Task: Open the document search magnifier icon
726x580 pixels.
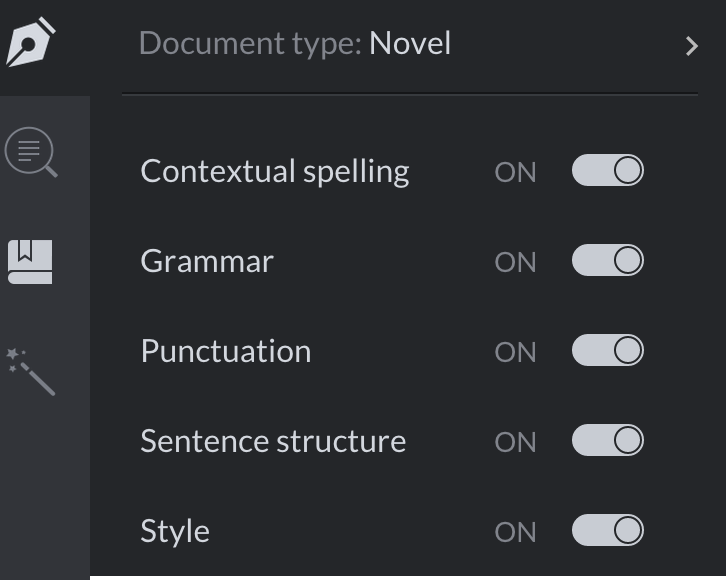Action: click(x=31, y=153)
